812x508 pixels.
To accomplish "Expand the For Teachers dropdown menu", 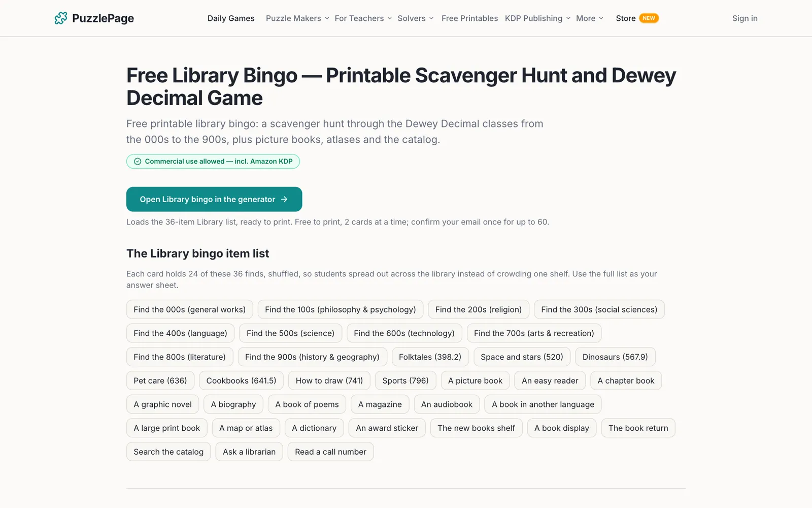I will coord(363,18).
